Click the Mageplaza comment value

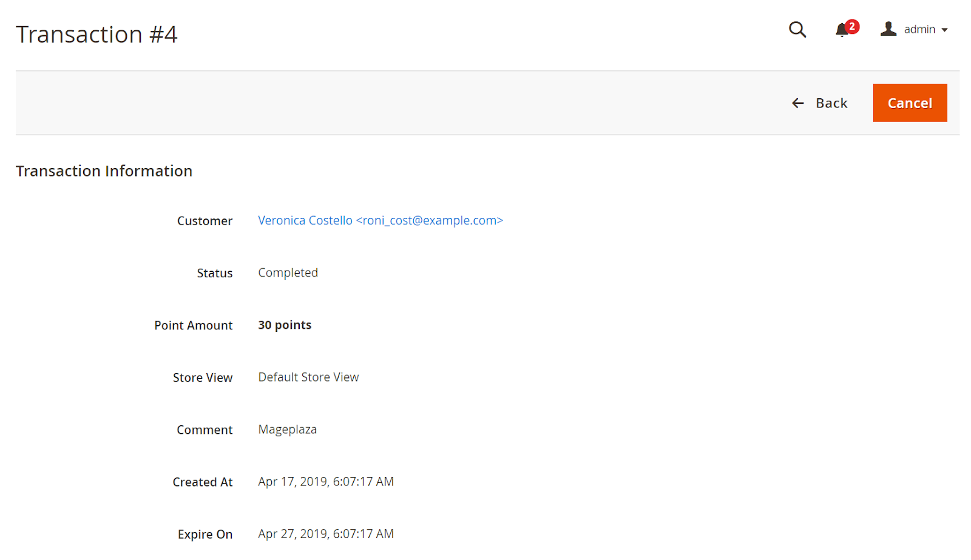(x=287, y=429)
